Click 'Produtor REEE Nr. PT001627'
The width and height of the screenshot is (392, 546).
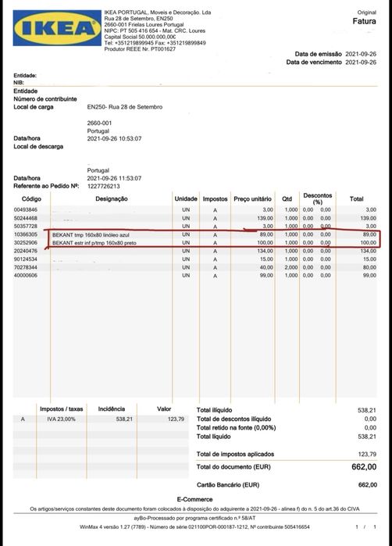pyautogui.click(x=140, y=49)
